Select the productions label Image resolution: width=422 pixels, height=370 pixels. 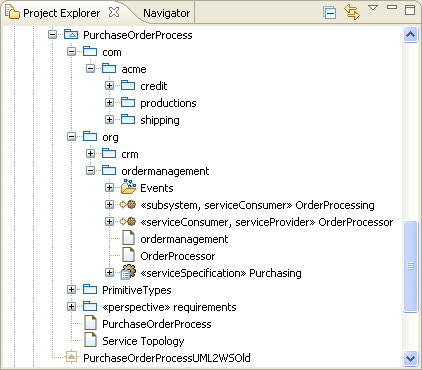(x=168, y=103)
